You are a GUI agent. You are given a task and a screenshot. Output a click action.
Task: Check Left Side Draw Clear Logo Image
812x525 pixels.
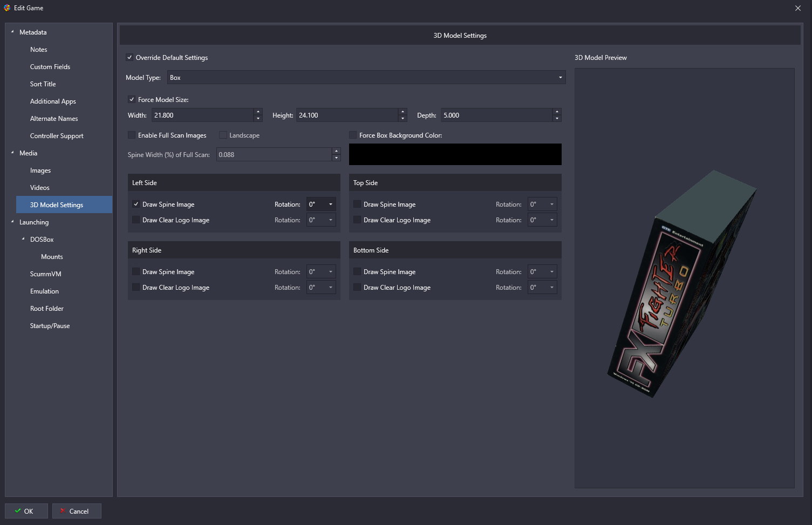pyautogui.click(x=136, y=220)
